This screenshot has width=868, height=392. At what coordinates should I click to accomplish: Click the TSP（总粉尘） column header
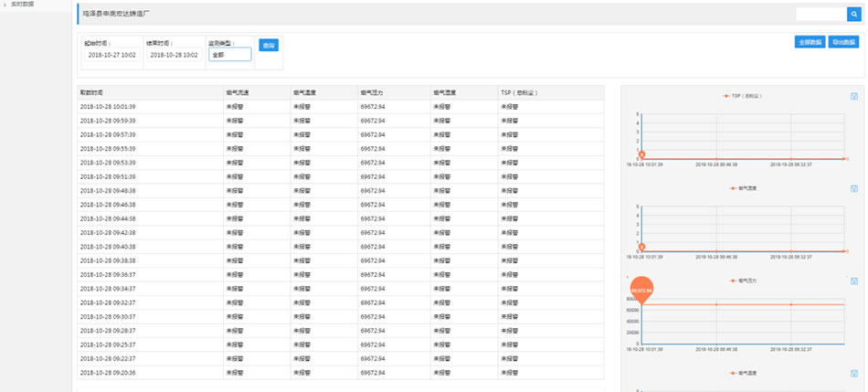click(518, 92)
